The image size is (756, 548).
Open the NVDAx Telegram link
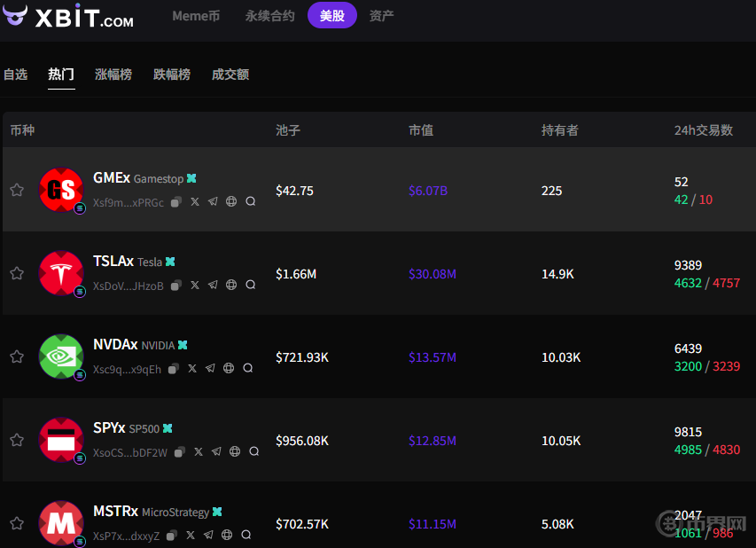point(210,369)
